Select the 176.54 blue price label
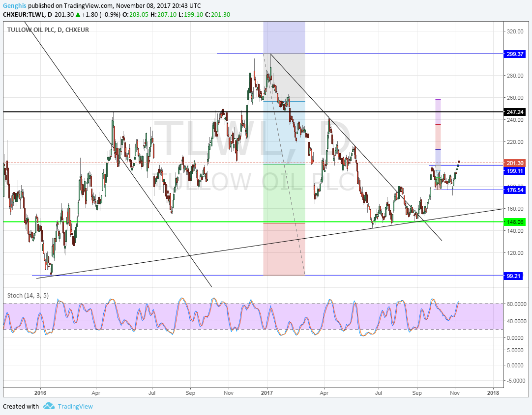The height and width of the screenshot is (415, 532). coord(514,190)
